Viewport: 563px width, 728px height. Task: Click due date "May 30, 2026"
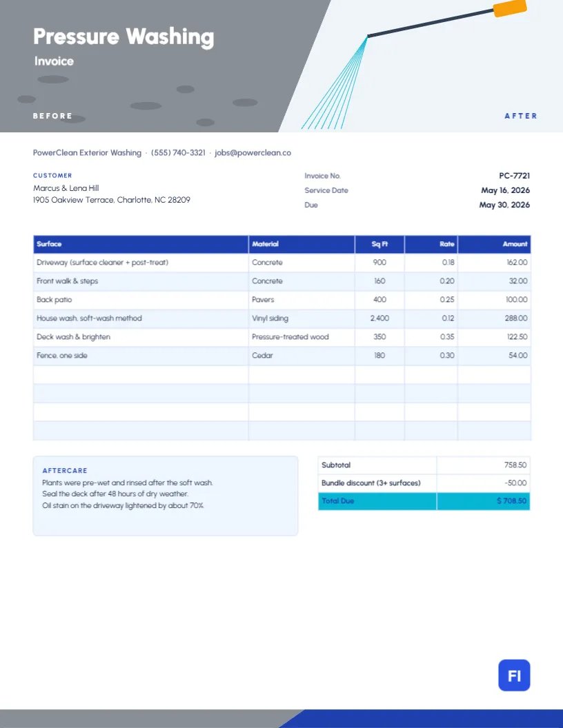pyautogui.click(x=504, y=205)
